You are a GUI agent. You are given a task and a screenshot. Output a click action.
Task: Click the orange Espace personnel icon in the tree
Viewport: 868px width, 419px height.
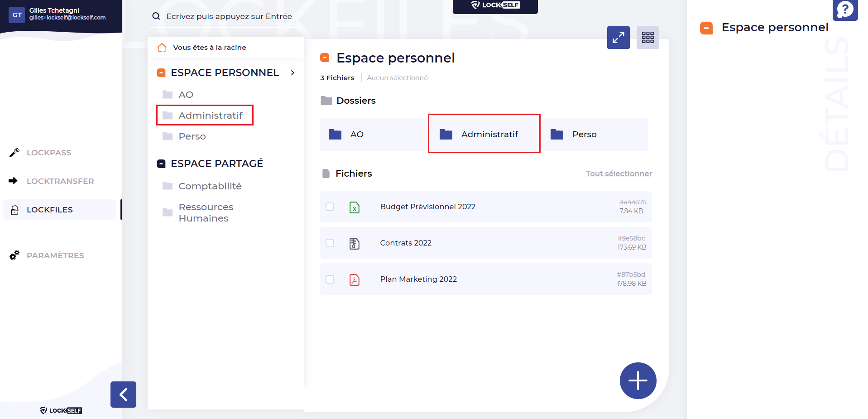pos(161,72)
